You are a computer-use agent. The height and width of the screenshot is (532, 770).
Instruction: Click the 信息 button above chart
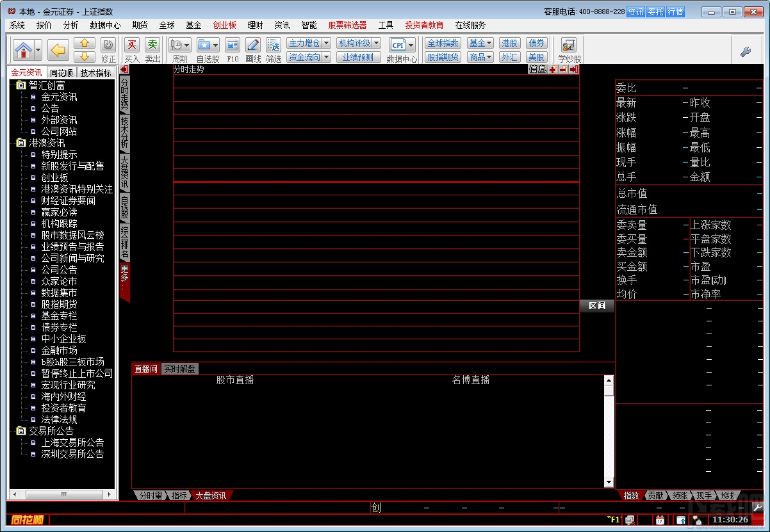[x=537, y=69]
